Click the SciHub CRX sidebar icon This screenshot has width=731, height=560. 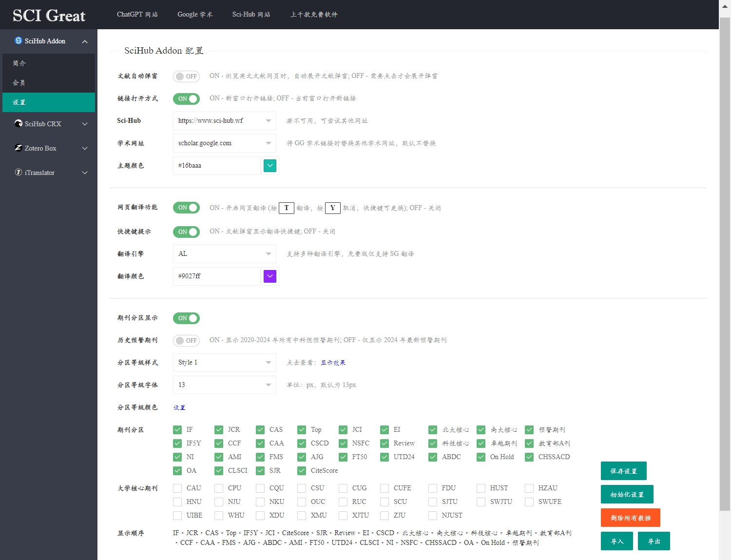coord(18,124)
